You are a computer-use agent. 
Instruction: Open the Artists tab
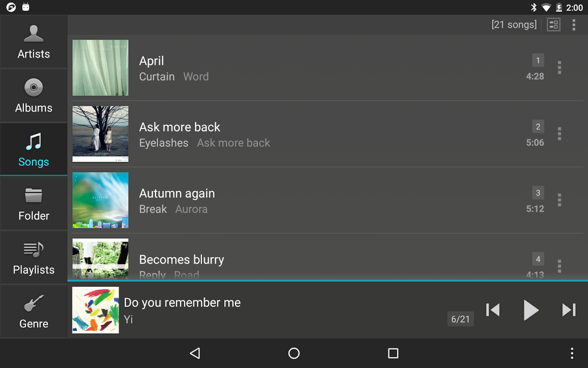[x=33, y=42]
